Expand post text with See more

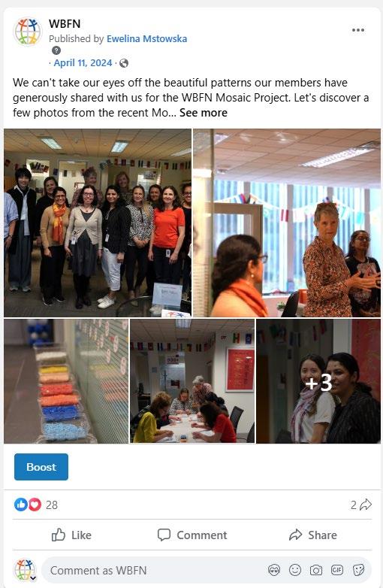click(204, 113)
